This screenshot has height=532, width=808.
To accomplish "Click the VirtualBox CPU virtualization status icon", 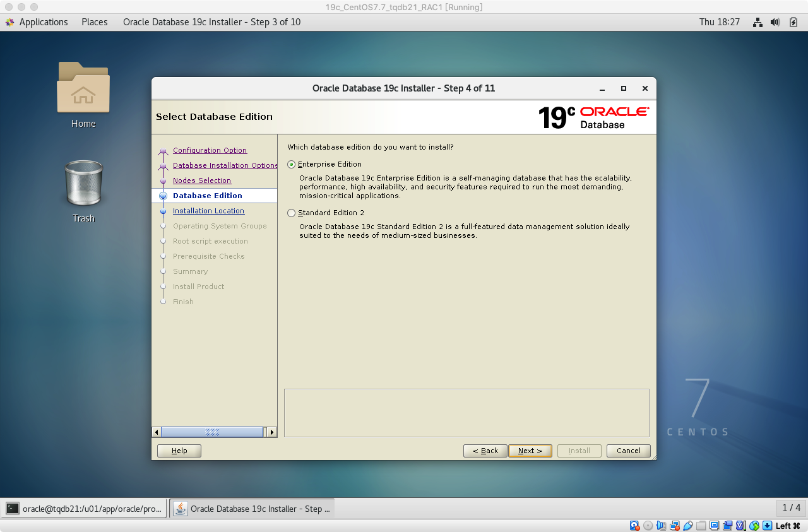I will [x=740, y=526].
